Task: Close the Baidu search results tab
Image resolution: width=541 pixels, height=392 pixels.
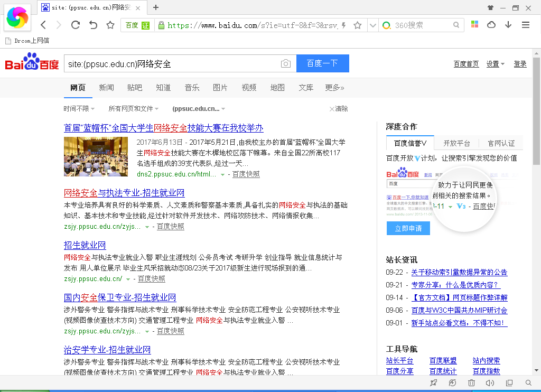Action: 138,8
